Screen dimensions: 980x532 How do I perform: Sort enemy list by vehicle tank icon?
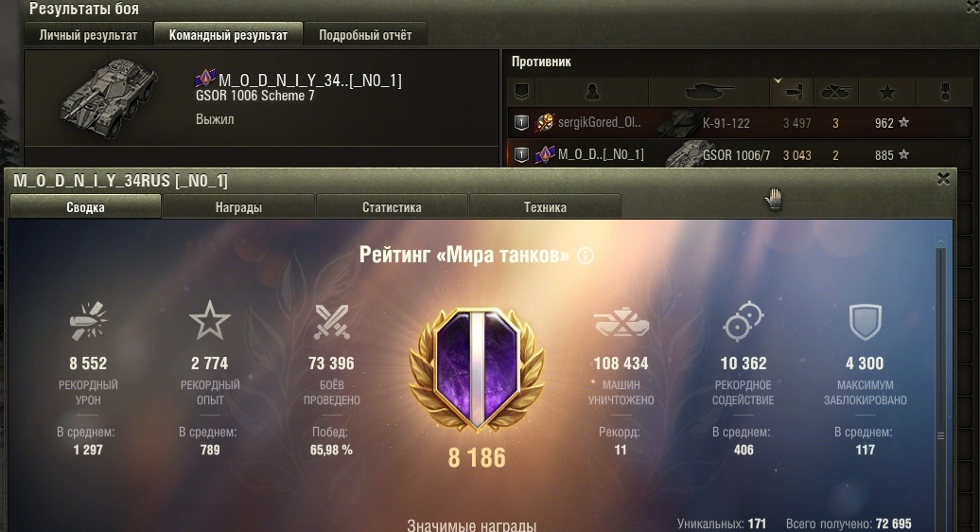click(709, 93)
